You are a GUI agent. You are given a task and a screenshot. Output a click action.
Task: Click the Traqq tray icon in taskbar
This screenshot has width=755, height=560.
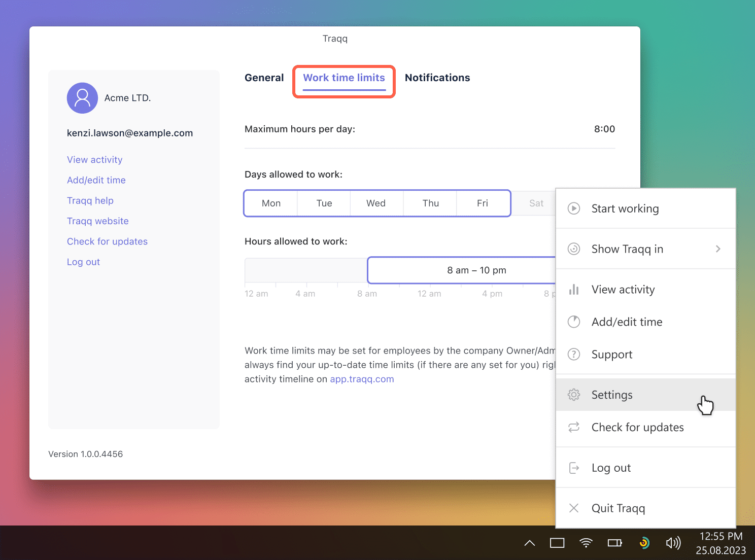tap(644, 543)
